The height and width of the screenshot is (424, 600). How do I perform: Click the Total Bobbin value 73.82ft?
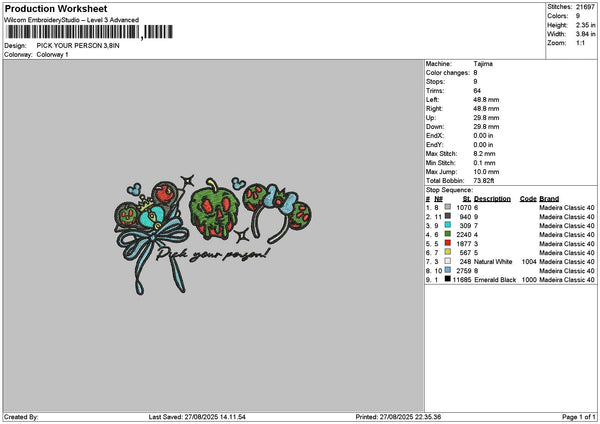(x=484, y=181)
